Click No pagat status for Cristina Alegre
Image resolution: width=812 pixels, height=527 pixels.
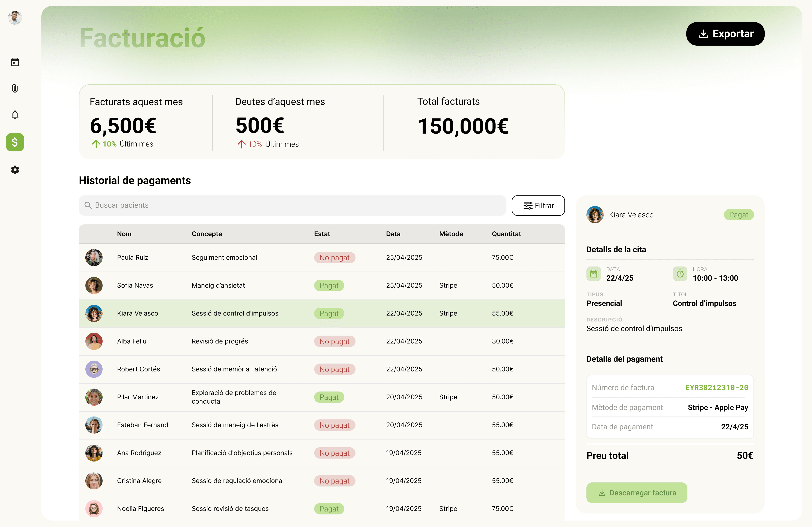335,481
